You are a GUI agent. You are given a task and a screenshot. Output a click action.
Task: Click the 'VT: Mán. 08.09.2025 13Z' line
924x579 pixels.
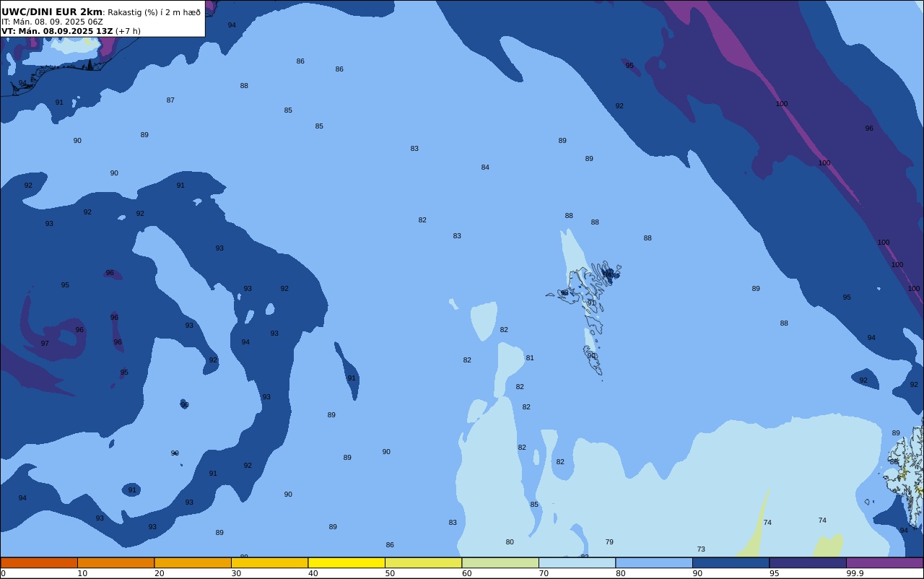point(57,31)
